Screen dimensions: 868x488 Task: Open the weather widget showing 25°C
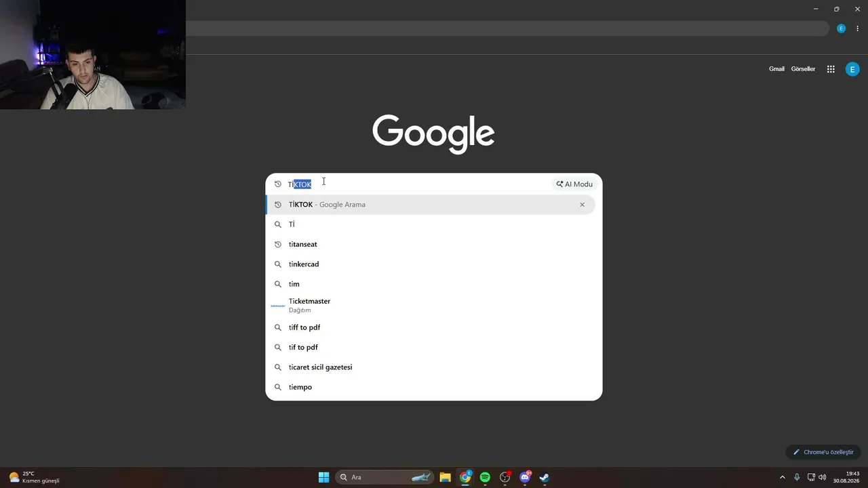pyautogui.click(x=34, y=477)
